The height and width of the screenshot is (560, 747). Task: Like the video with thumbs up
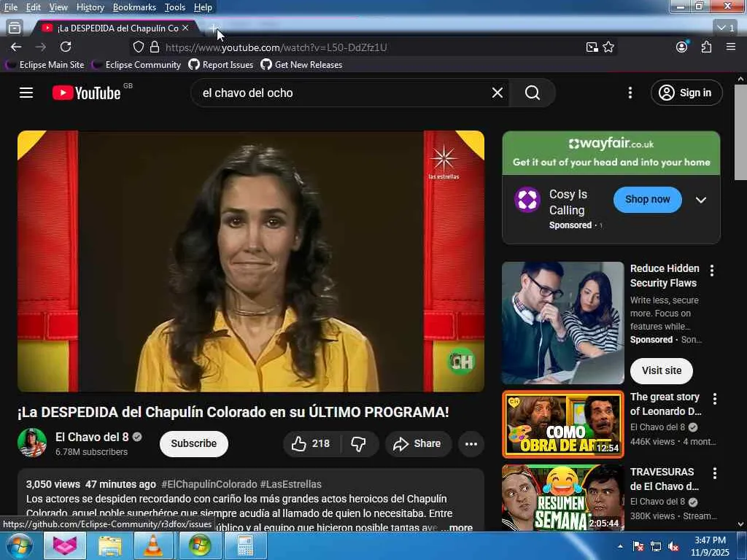[x=311, y=444]
